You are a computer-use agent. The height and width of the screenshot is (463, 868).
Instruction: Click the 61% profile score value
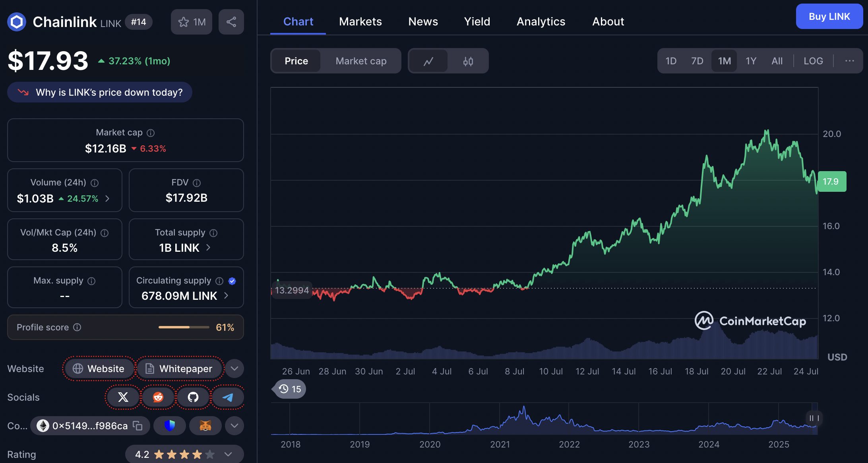[x=225, y=327]
